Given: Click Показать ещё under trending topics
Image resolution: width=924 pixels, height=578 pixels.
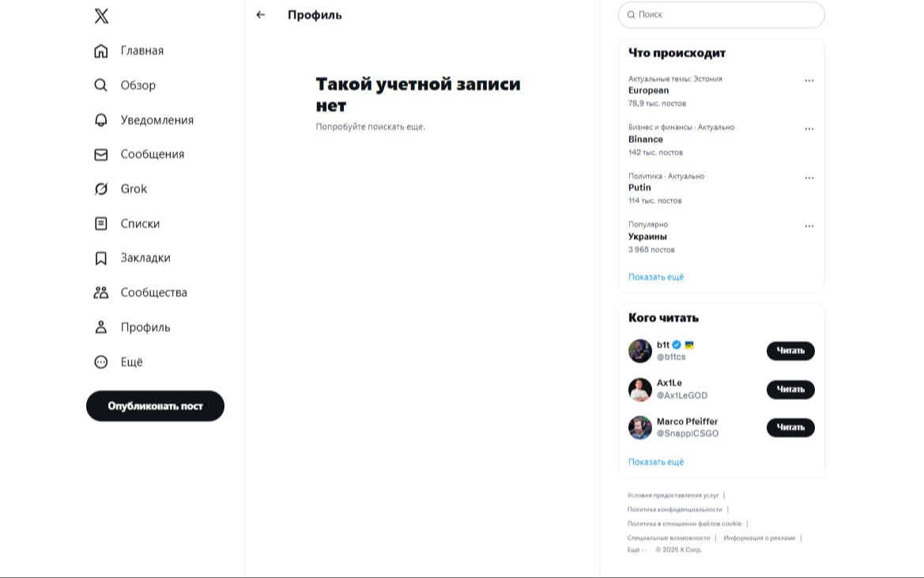Looking at the screenshot, I should [656, 277].
